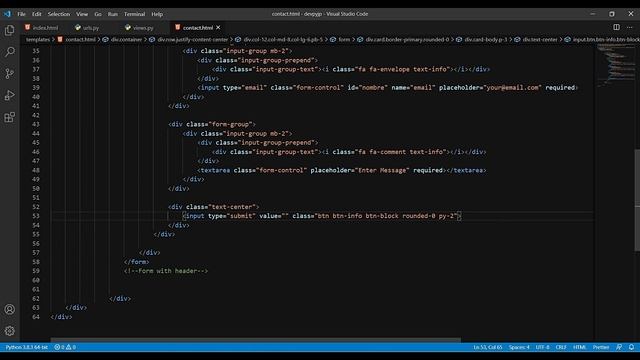Click type="submit" attribute on line 53

coord(232,216)
